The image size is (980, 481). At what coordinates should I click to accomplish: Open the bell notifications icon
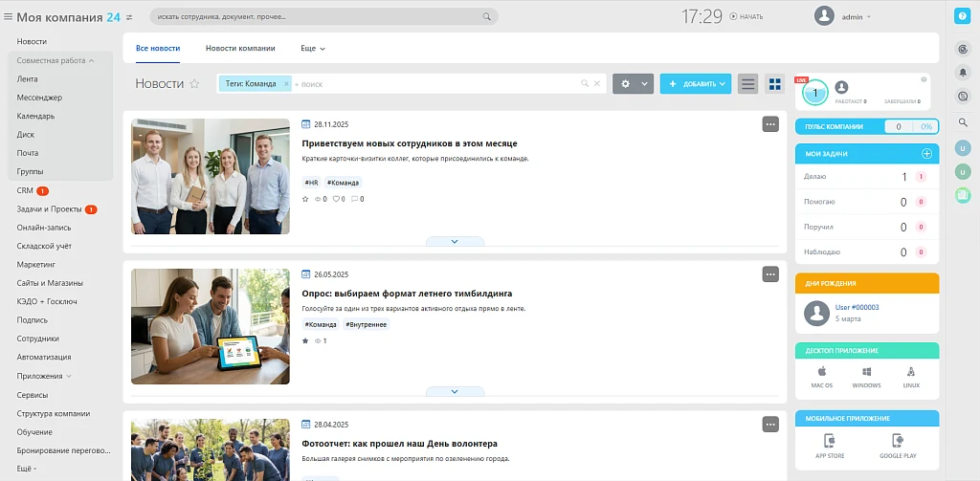coord(963,73)
